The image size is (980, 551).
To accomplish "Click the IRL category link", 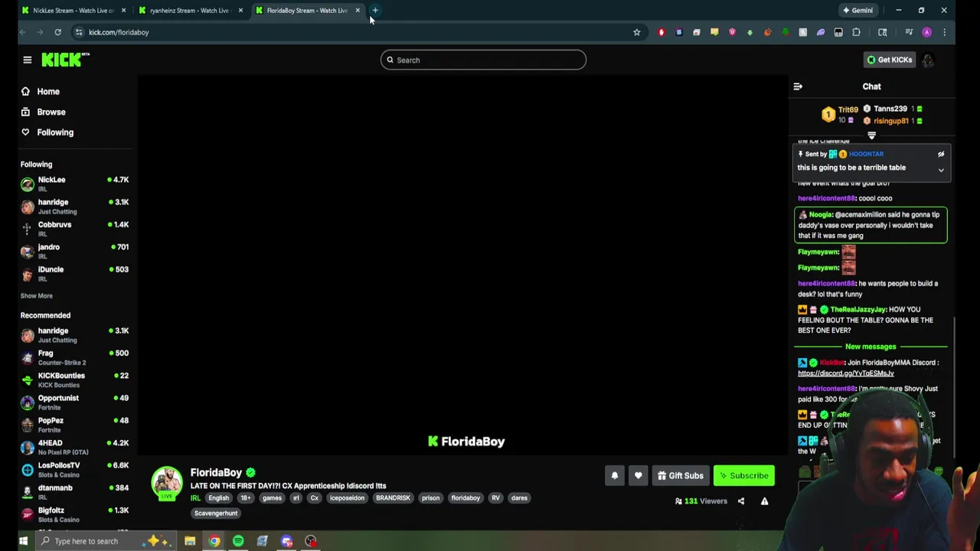I will pos(195,498).
